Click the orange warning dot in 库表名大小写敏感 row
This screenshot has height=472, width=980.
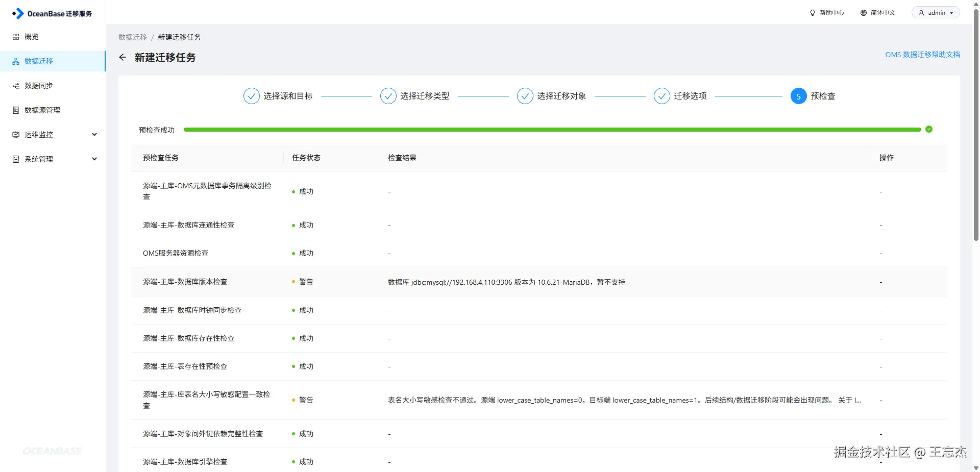click(293, 400)
